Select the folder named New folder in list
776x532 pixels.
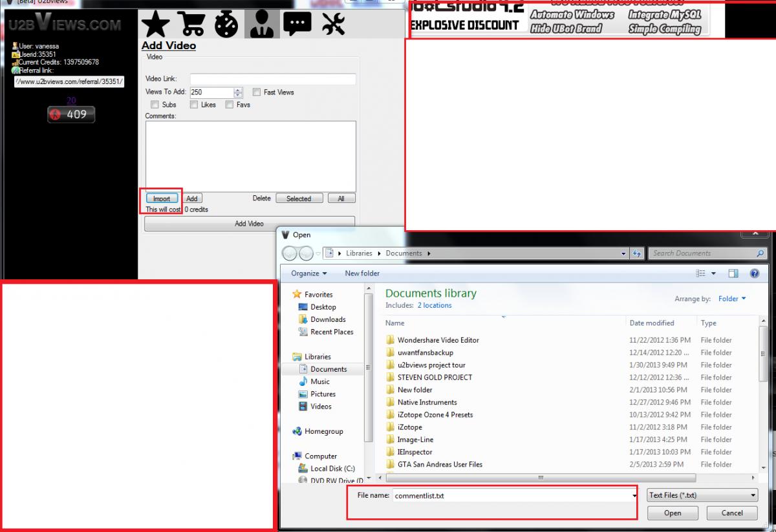[x=409, y=390]
